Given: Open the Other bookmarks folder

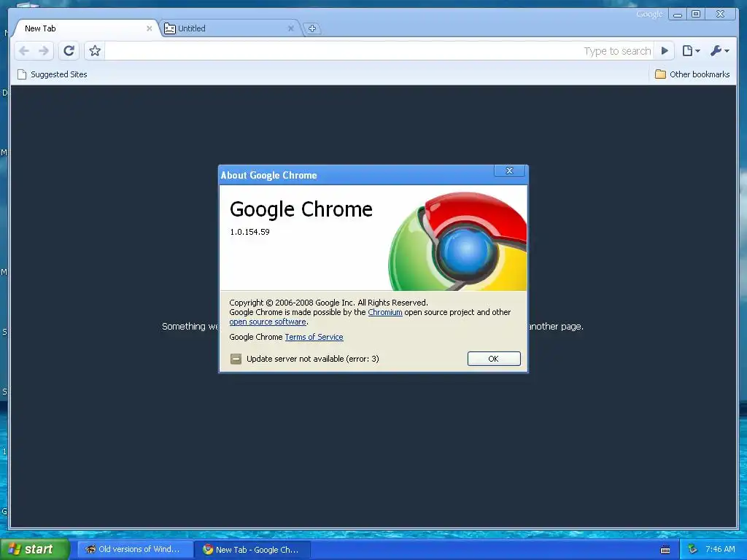Looking at the screenshot, I should (x=692, y=74).
